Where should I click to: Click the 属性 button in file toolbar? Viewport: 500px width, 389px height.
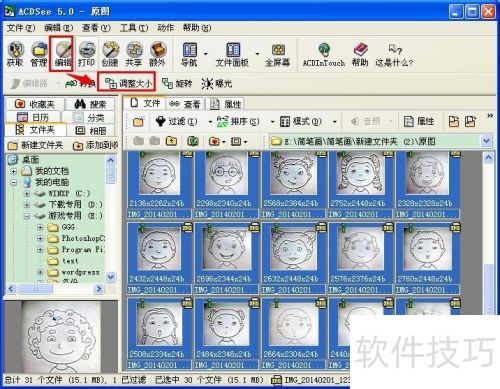click(419, 121)
